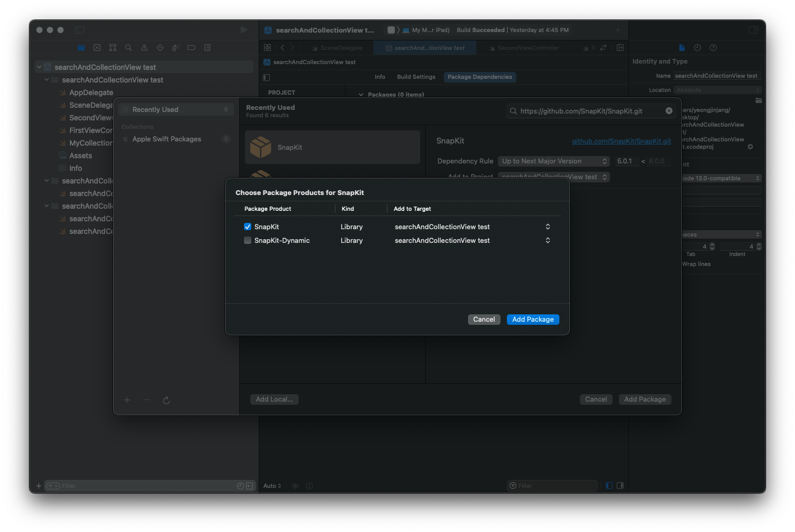Go back with the editor back arrow

tap(282, 47)
